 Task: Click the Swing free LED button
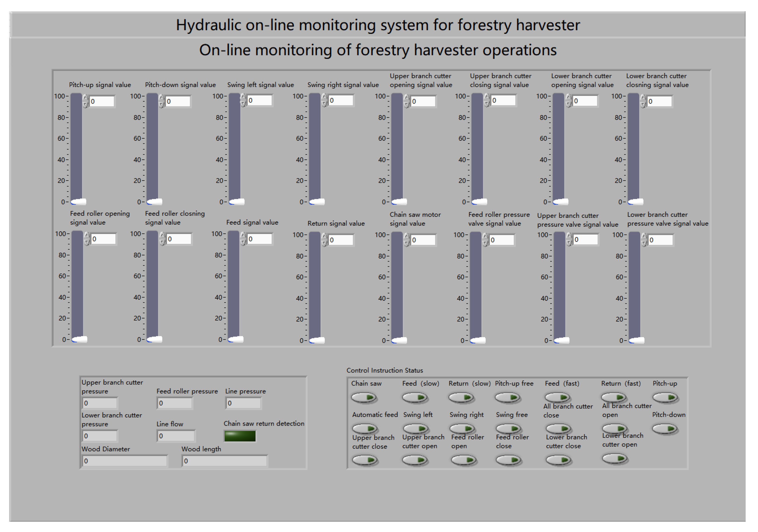coord(509,429)
